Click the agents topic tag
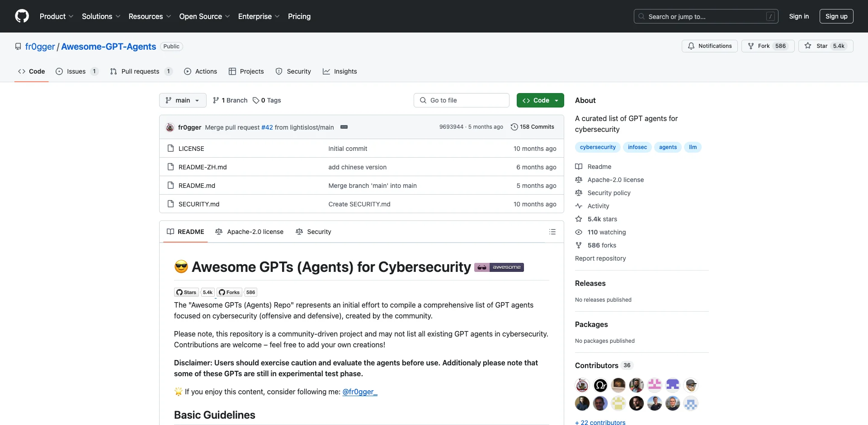This screenshot has height=425, width=868. tap(668, 147)
